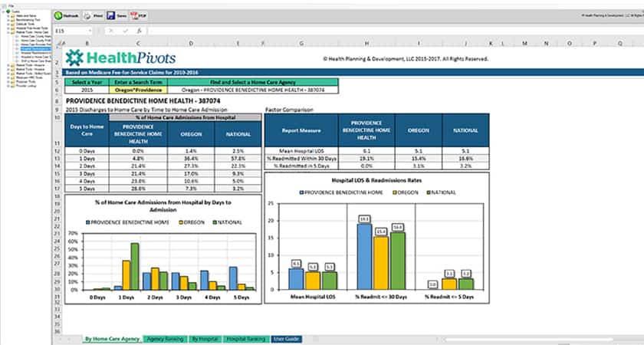
Task: Open the Hospital Ranking sheet tab
Action: [246, 339]
